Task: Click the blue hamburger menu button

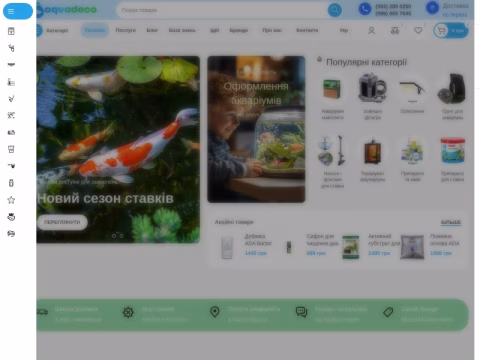Action: [18, 11]
